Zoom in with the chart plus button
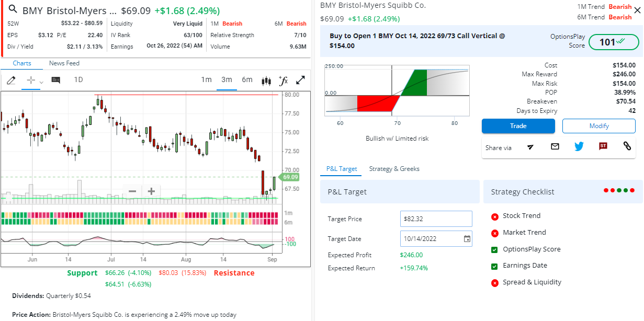 coord(151,191)
